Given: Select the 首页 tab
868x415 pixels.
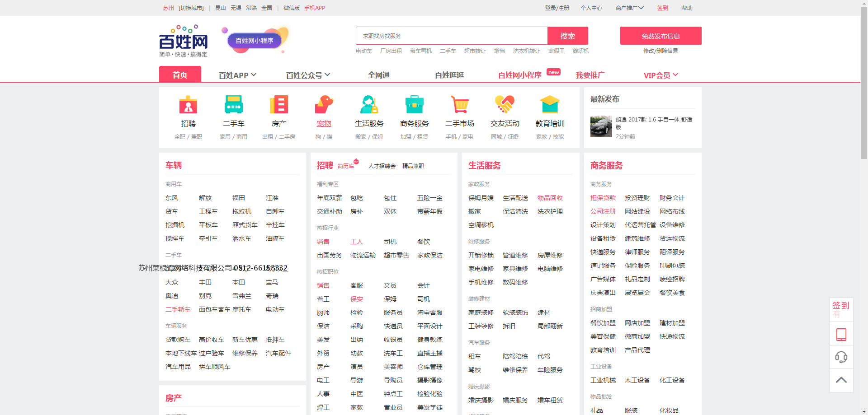Looking at the screenshot, I should click(180, 75).
